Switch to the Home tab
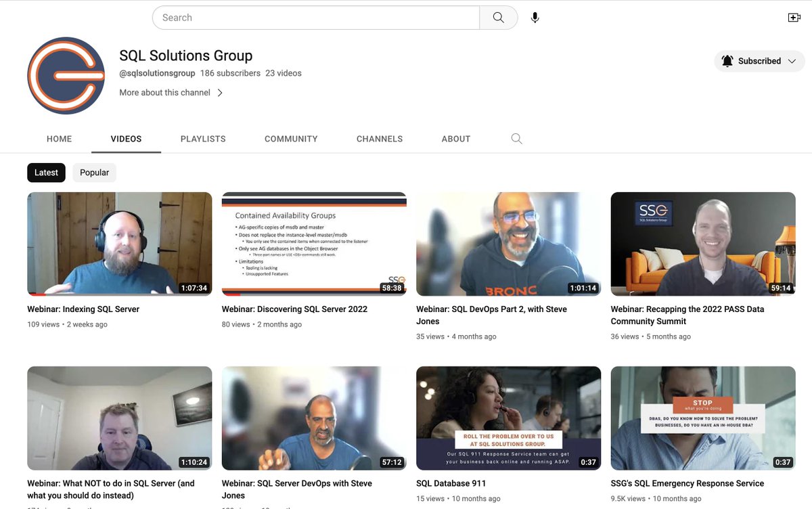The height and width of the screenshot is (509, 812). click(x=59, y=139)
